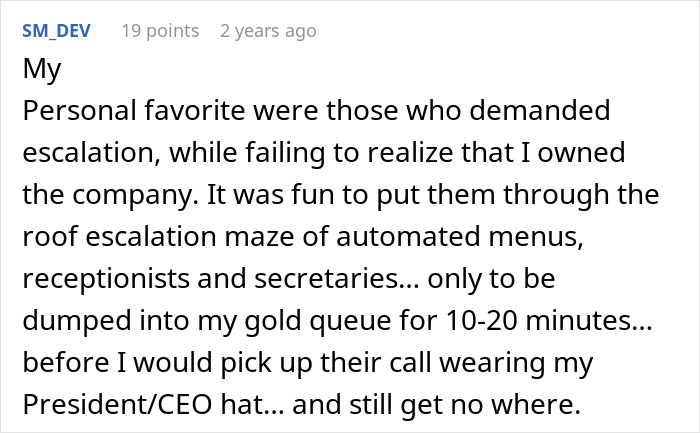Click the word 'My' starting the comment

point(42,70)
